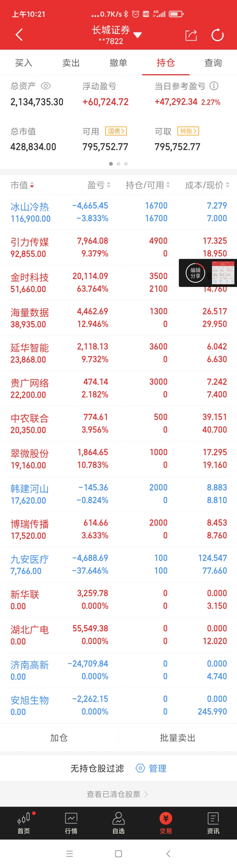237x868 pixels.
Task: Open the 编辑分享 screenshot thumbnail
Action: click(x=223, y=273)
